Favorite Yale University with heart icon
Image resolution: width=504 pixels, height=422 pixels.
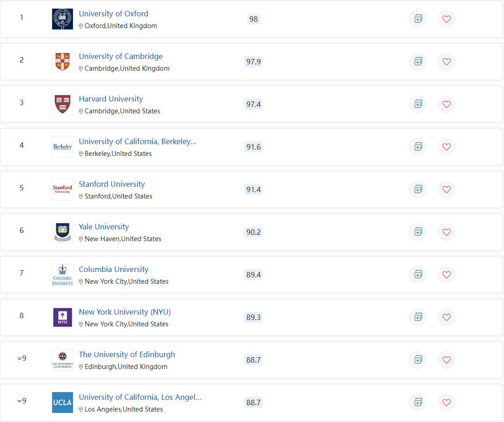(x=446, y=232)
